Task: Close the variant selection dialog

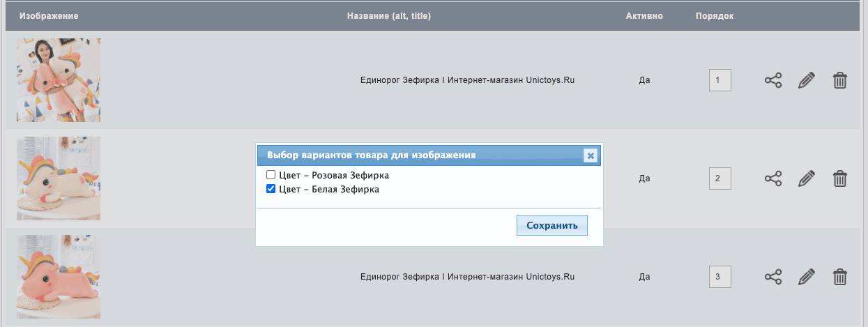Action: coord(591,155)
